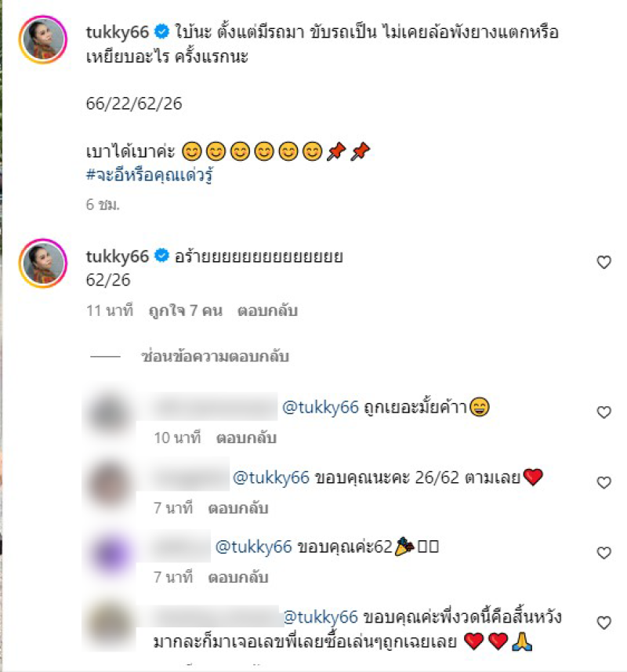The height and width of the screenshot is (672, 627).
Task: Open tukky66 profile picture on the caption
Action: point(43,39)
